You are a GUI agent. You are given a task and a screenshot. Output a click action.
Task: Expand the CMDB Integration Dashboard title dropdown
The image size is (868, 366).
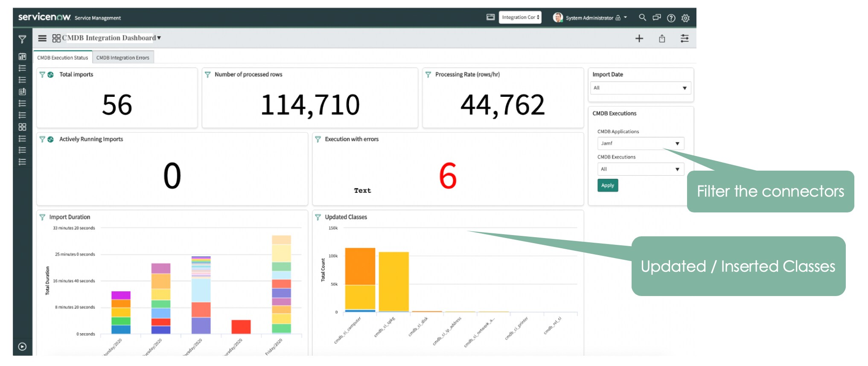pos(159,38)
